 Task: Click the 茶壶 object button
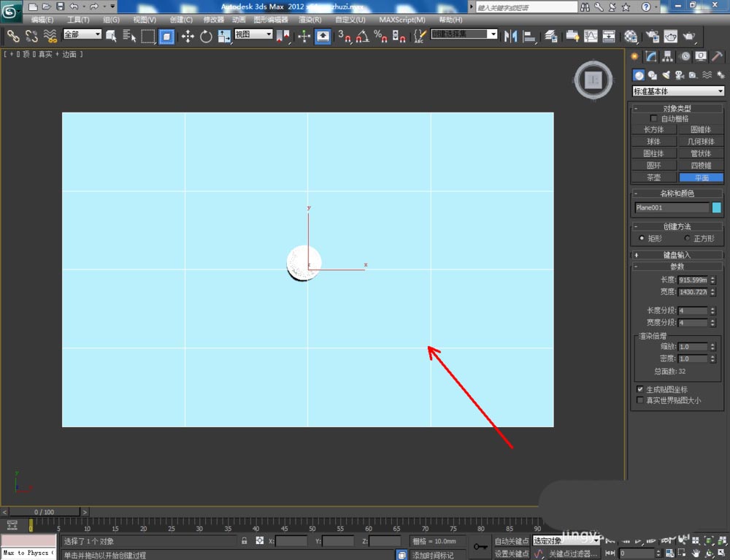(x=654, y=177)
